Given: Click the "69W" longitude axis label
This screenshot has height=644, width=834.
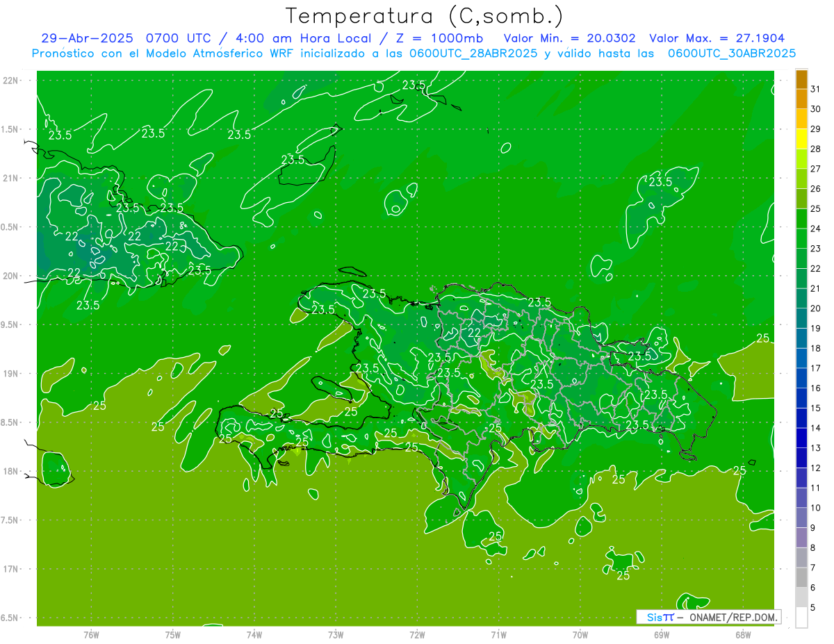Looking at the screenshot, I should pyautogui.click(x=662, y=635).
